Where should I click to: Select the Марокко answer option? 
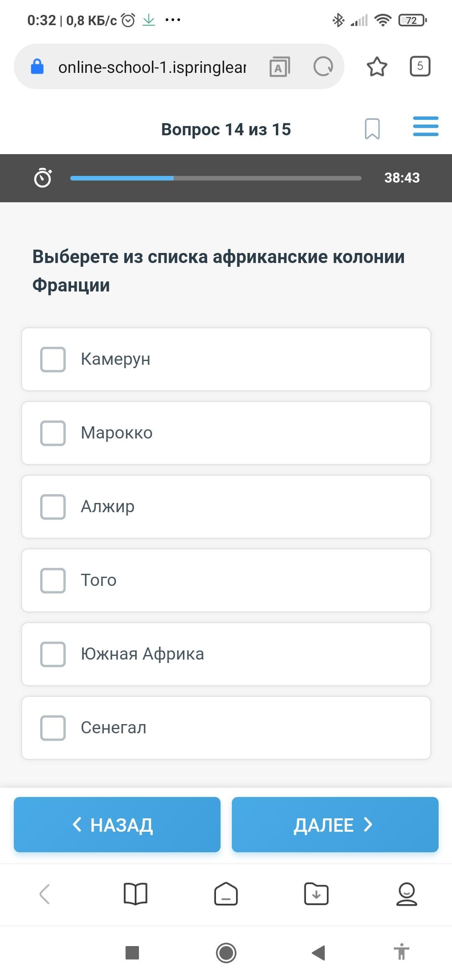pyautogui.click(x=226, y=433)
